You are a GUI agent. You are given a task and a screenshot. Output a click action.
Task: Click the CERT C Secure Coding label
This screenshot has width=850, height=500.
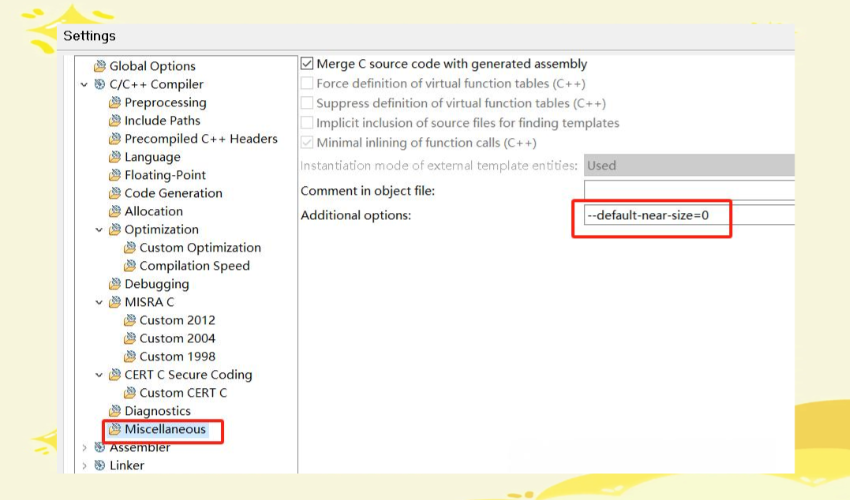(188, 375)
